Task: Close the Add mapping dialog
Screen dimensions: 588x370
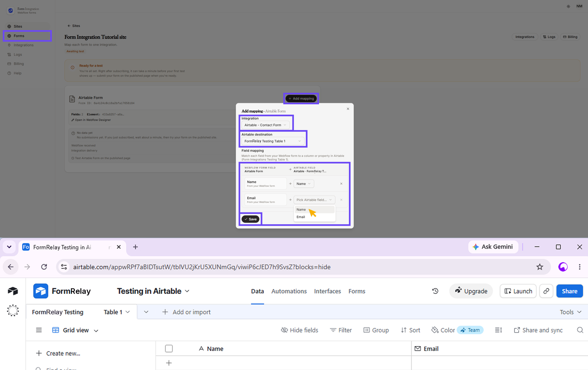Action: tap(348, 109)
